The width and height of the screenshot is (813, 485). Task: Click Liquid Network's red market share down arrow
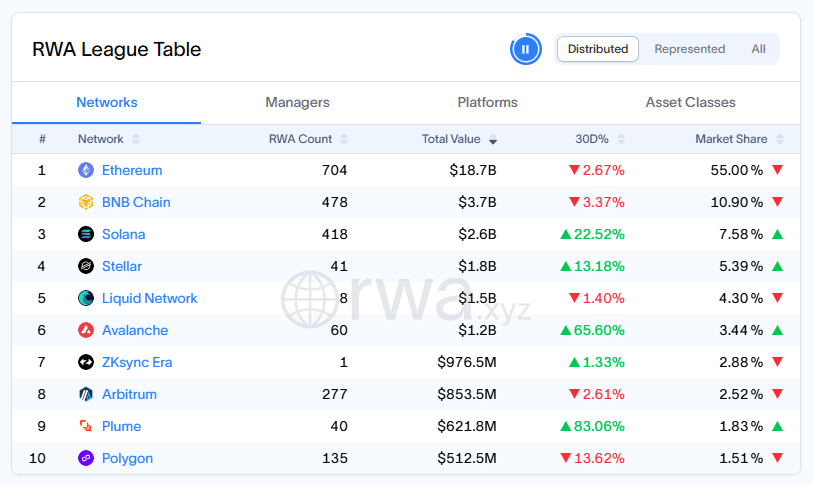click(x=777, y=298)
